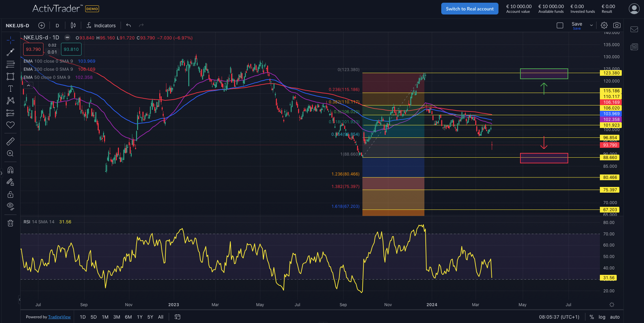This screenshot has width=644, height=323.
Task: Toggle lock all drawing tools
Action: point(10,194)
